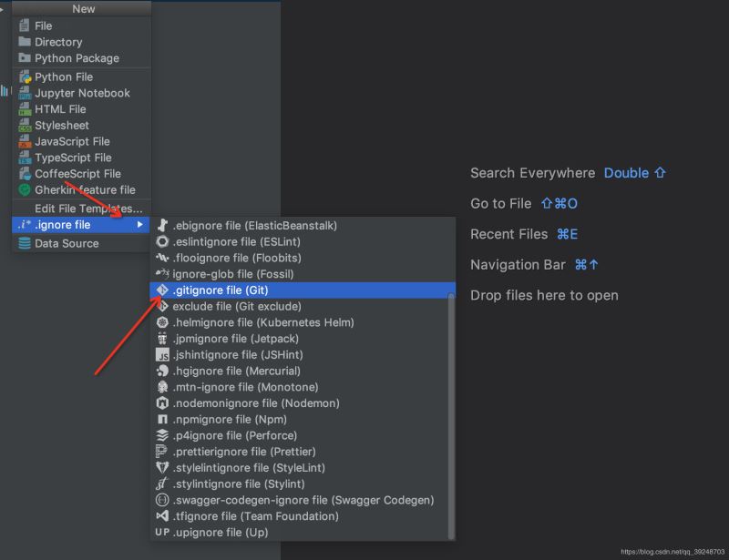
Task: Select exclude file (Git exclude) entry
Action: (x=236, y=307)
